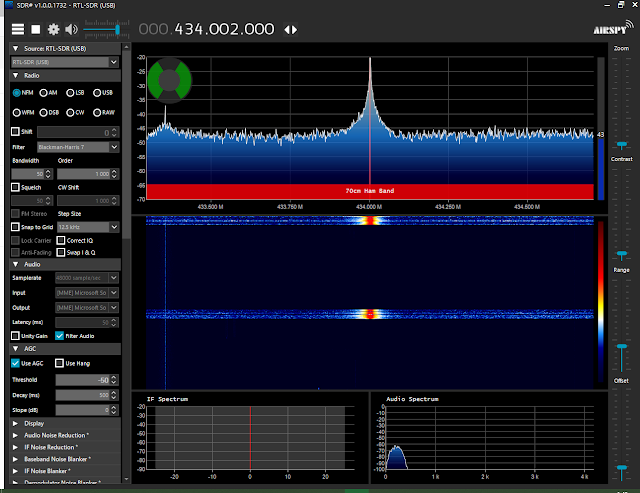Enable the Squelch checkbox
Screen dimensions: 640x493
pos(16,186)
